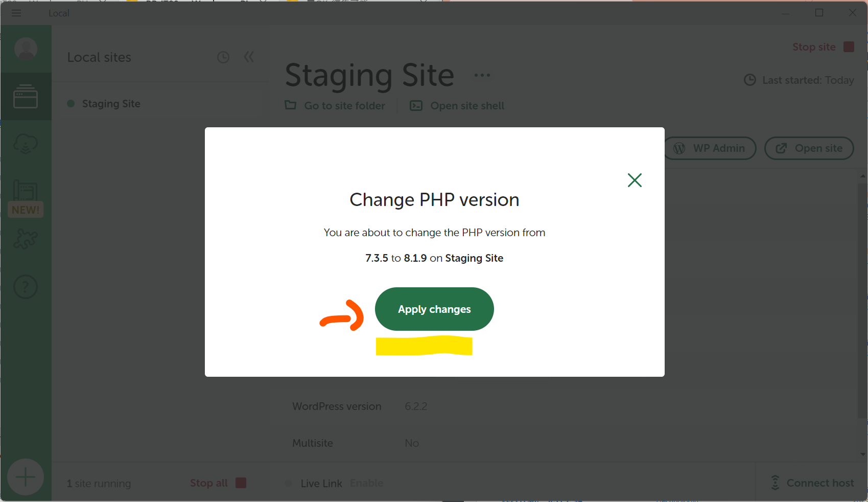868x502 pixels.
Task: Click Stop all sites
Action: click(218, 483)
